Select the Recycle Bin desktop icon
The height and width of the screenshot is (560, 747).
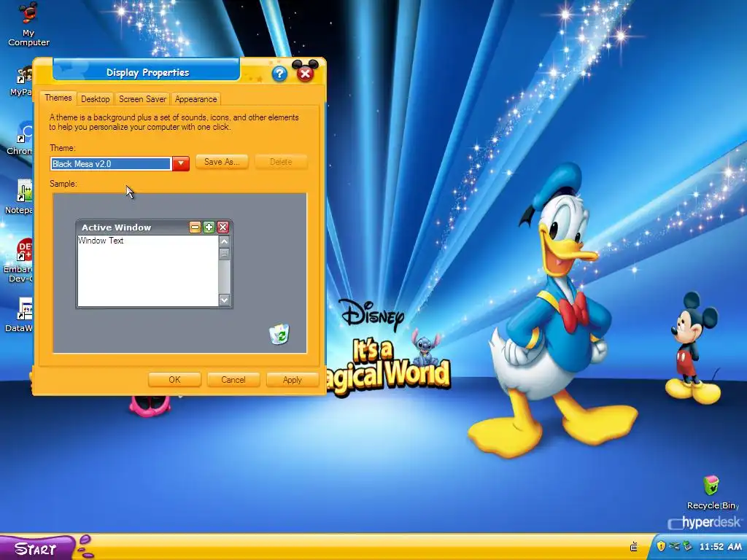point(711,493)
